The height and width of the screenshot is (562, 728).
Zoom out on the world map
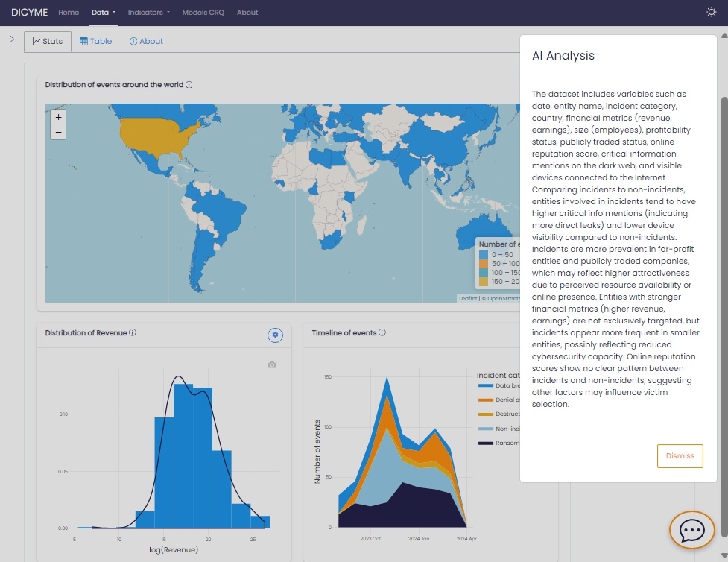coord(58,133)
